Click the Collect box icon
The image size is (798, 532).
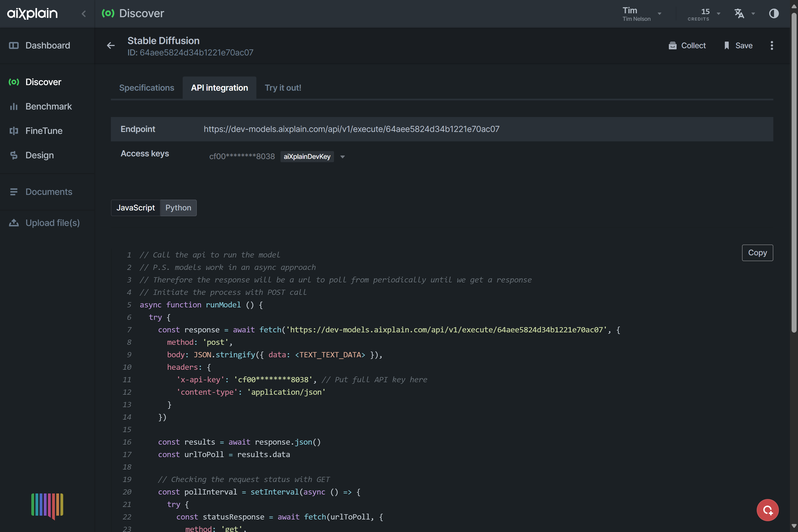click(x=672, y=45)
